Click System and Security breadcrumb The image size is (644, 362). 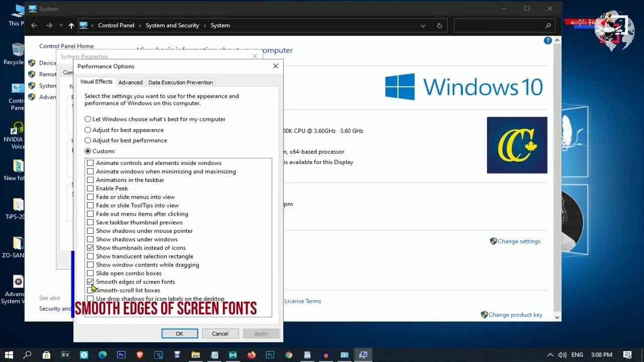(x=173, y=26)
